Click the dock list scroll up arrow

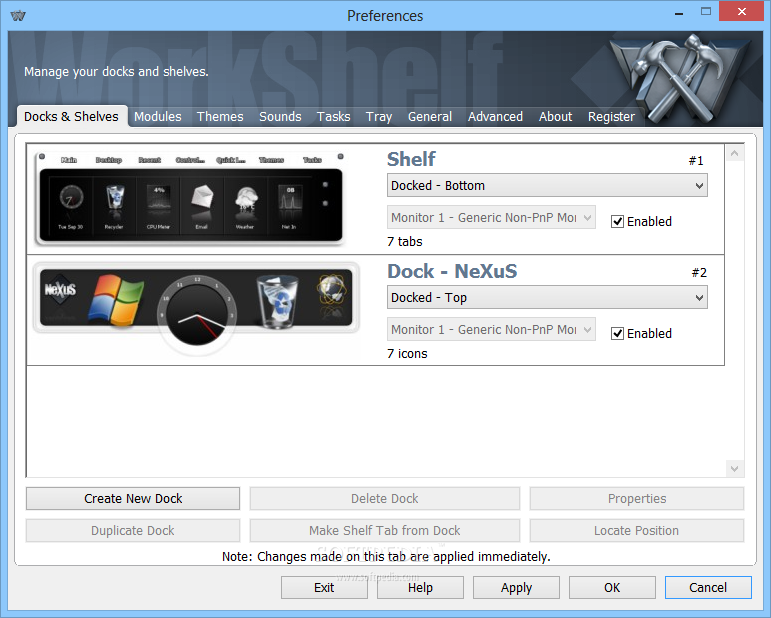tap(735, 154)
